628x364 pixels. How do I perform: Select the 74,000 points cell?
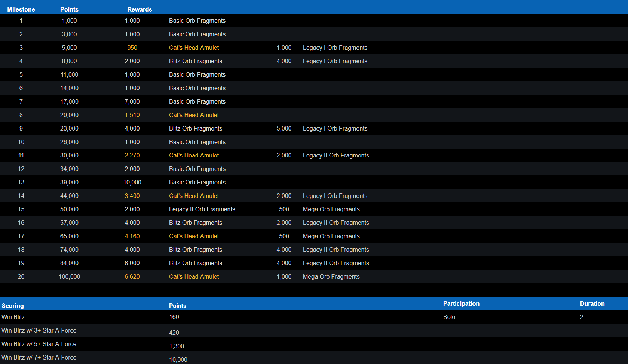[x=69, y=250]
